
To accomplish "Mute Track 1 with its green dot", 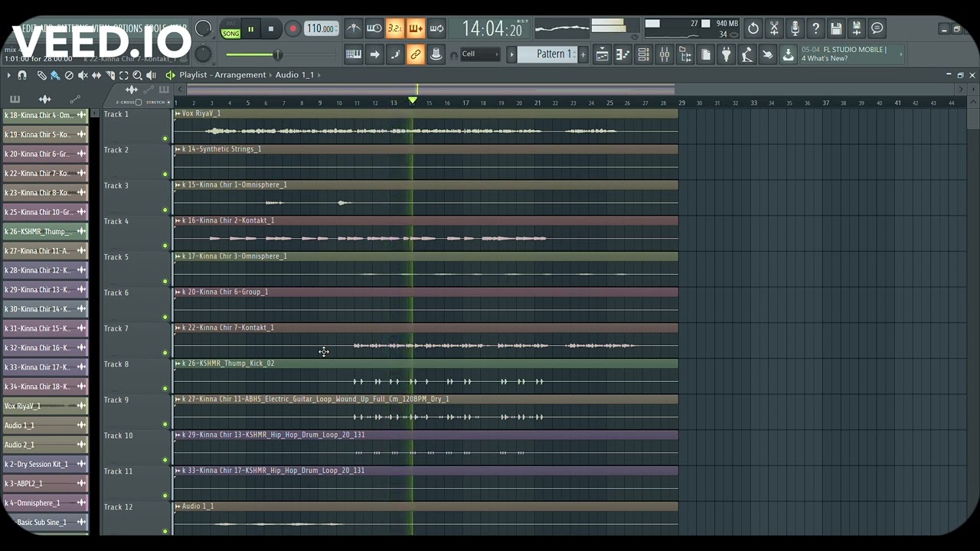I will click(165, 139).
